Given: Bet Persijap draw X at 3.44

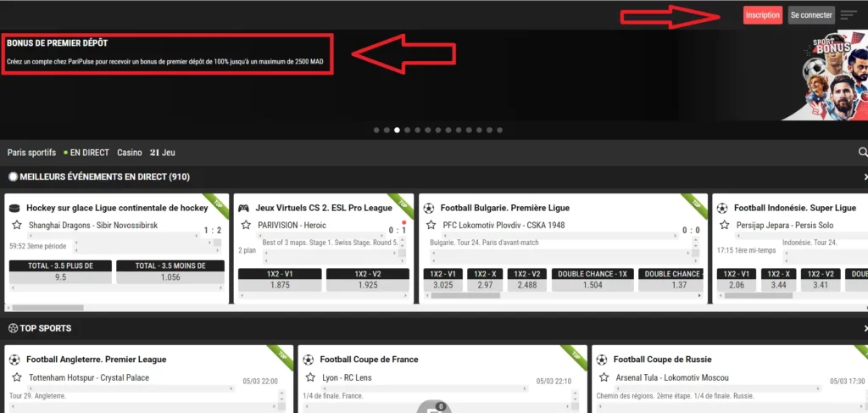Looking at the screenshot, I should coord(778,280).
